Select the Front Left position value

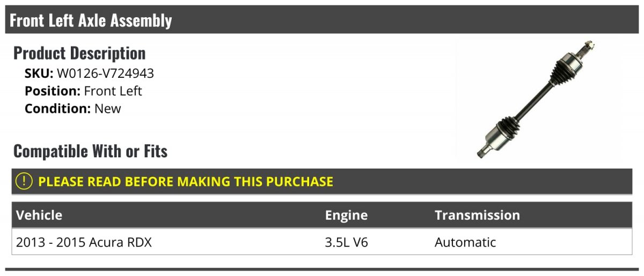pos(113,91)
